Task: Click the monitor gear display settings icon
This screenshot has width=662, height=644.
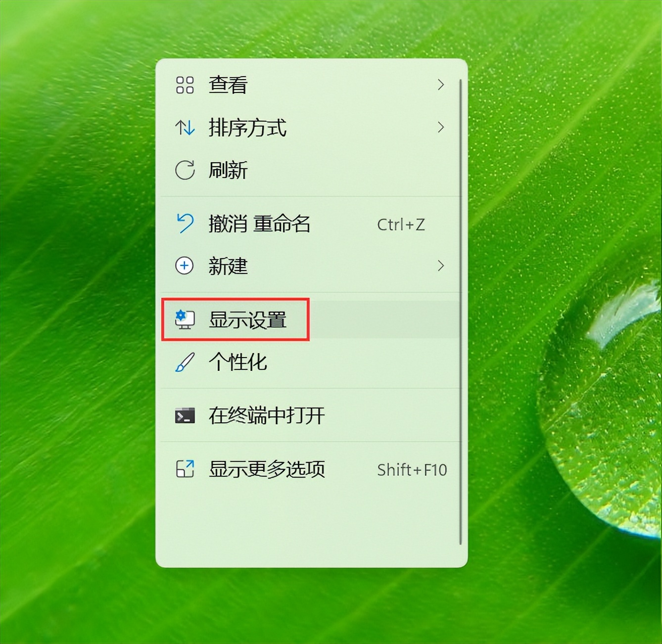Action: [x=185, y=320]
